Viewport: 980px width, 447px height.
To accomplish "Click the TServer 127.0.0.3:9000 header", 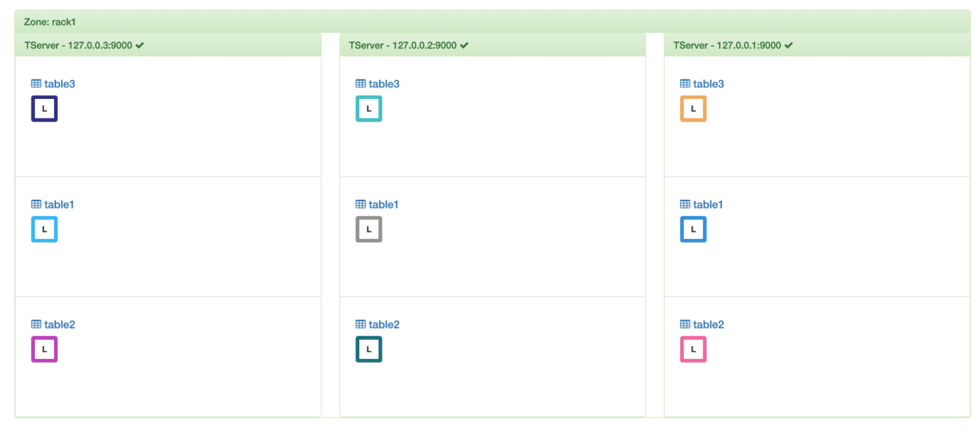I will click(x=78, y=45).
